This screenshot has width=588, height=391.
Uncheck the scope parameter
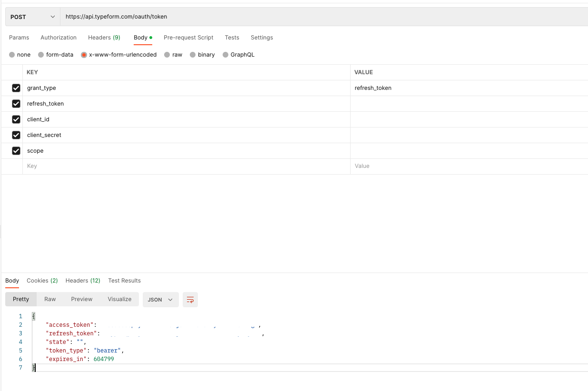click(x=16, y=151)
